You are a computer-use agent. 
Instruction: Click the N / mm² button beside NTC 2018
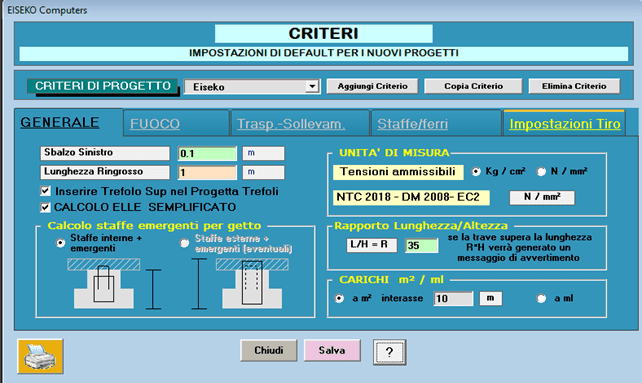click(x=542, y=197)
